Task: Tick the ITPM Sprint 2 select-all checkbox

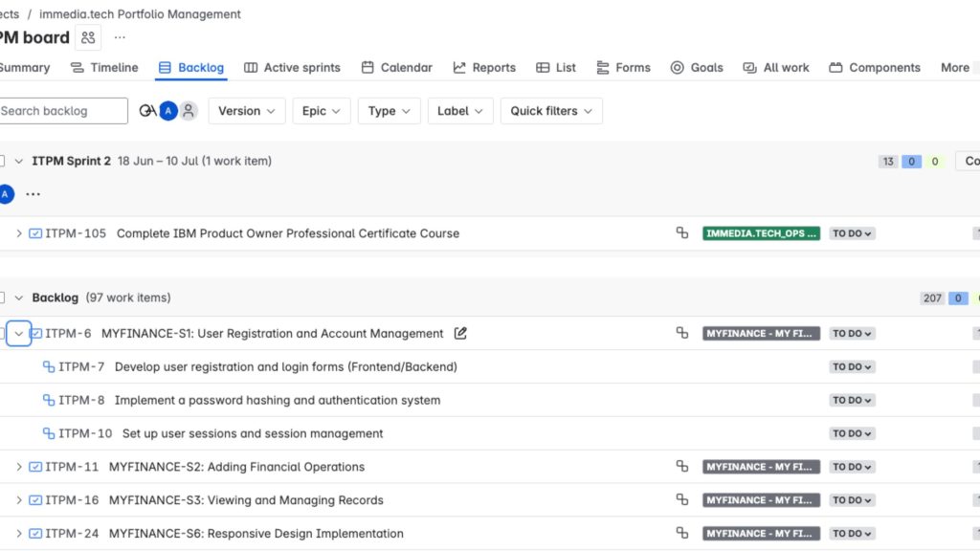Action: (3, 162)
